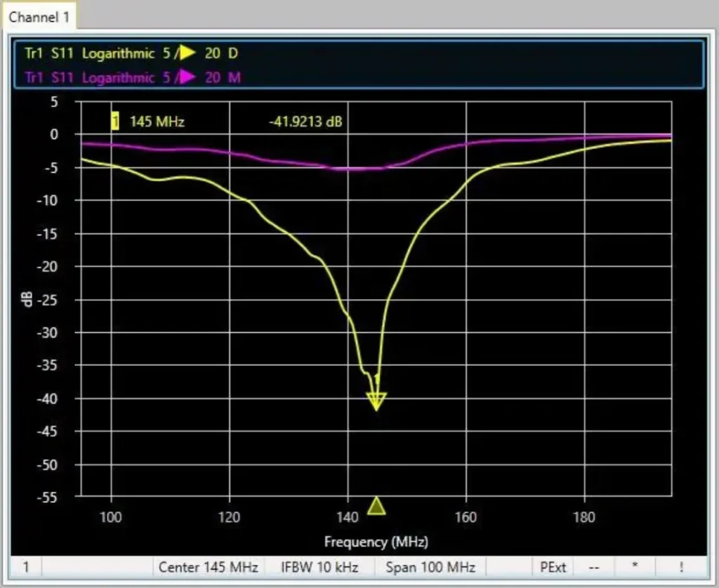Click the yellow reference level arrow in trace header
The image size is (719, 588).
(x=187, y=53)
